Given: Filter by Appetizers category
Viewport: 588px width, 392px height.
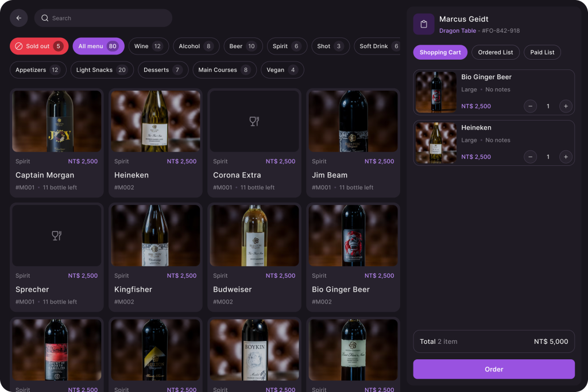Looking at the screenshot, I should [x=38, y=69].
